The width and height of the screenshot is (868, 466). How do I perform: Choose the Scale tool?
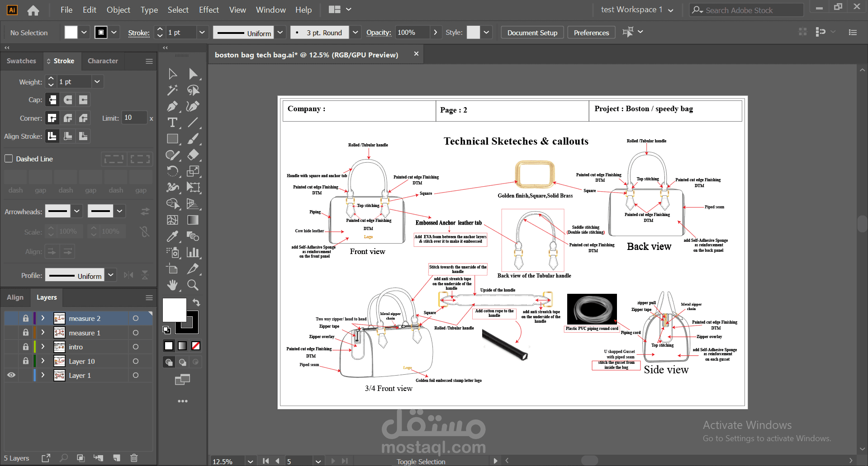click(193, 171)
